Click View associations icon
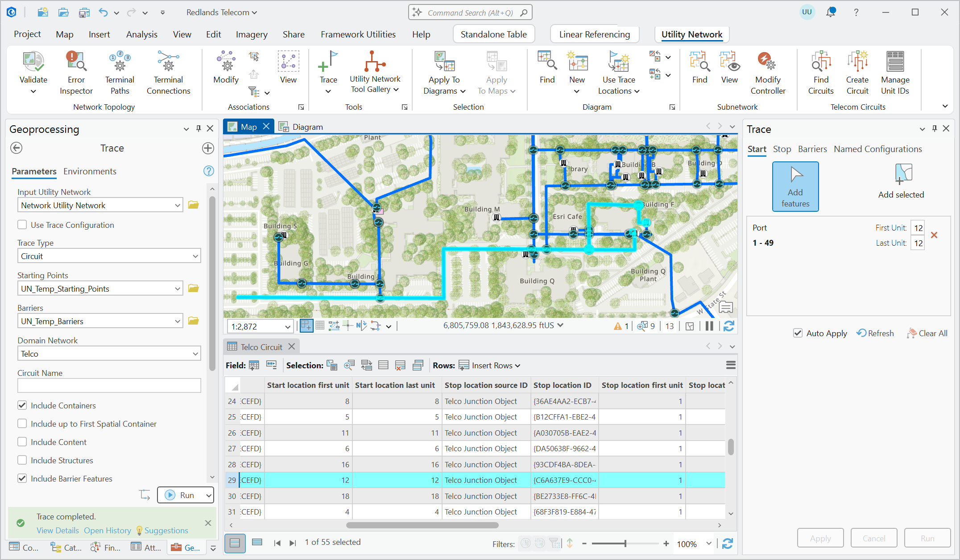Image resolution: width=960 pixels, height=560 pixels. point(288,62)
